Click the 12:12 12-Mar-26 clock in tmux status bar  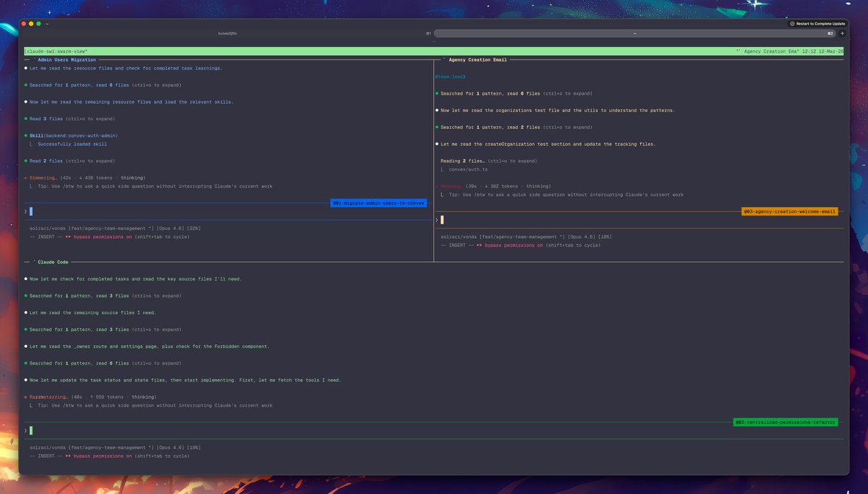[822, 51]
